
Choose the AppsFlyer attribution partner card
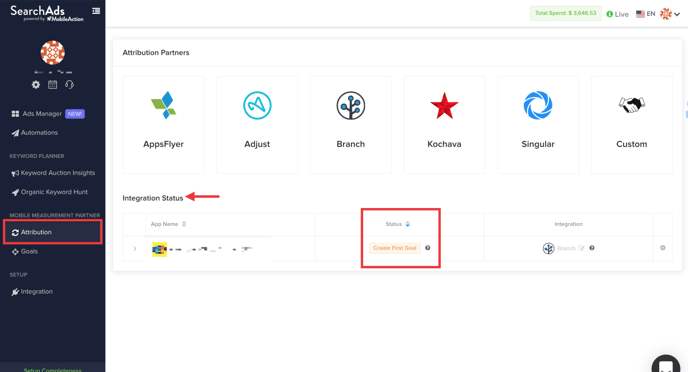pyautogui.click(x=163, y=125)
